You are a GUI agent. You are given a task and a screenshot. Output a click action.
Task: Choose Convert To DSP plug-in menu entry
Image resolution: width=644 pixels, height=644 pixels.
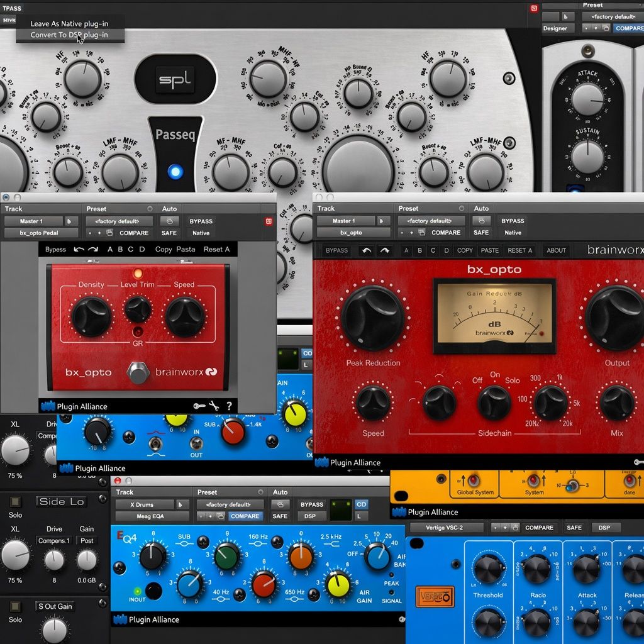point(70,35)
